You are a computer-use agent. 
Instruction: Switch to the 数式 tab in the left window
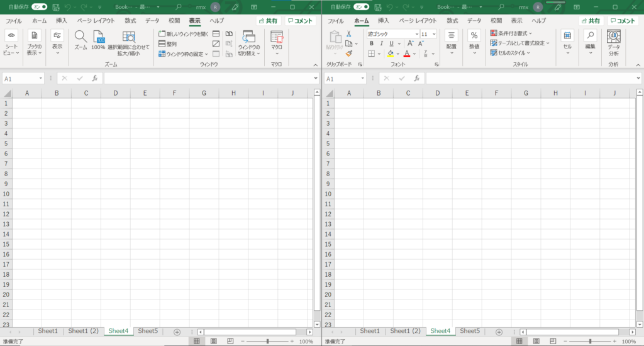(x=130, y=21)
